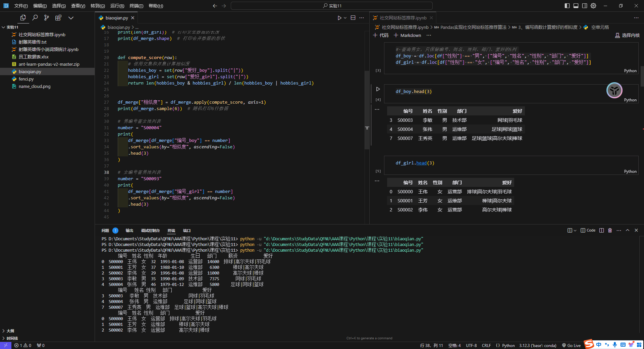Image resolution: width=644 pixels, height=349 pixels.
Task: Run the Python file with play button
Action: tap(339, 18)
